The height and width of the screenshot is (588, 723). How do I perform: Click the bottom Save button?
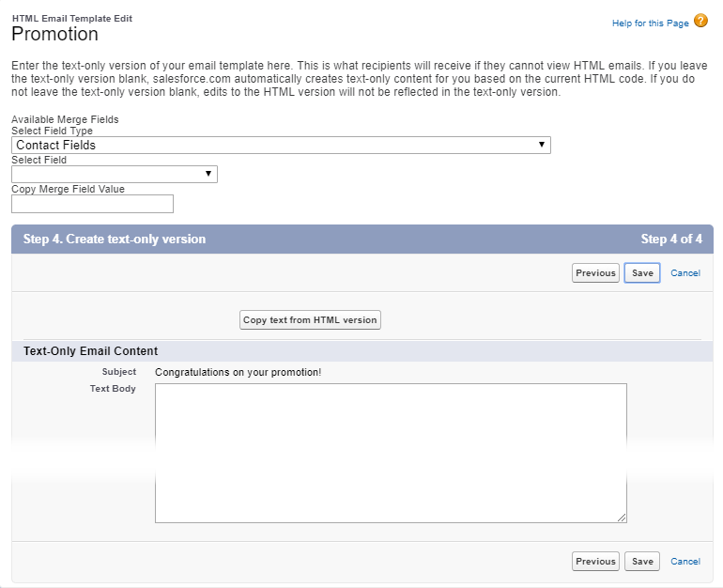(x=642, y=561)
